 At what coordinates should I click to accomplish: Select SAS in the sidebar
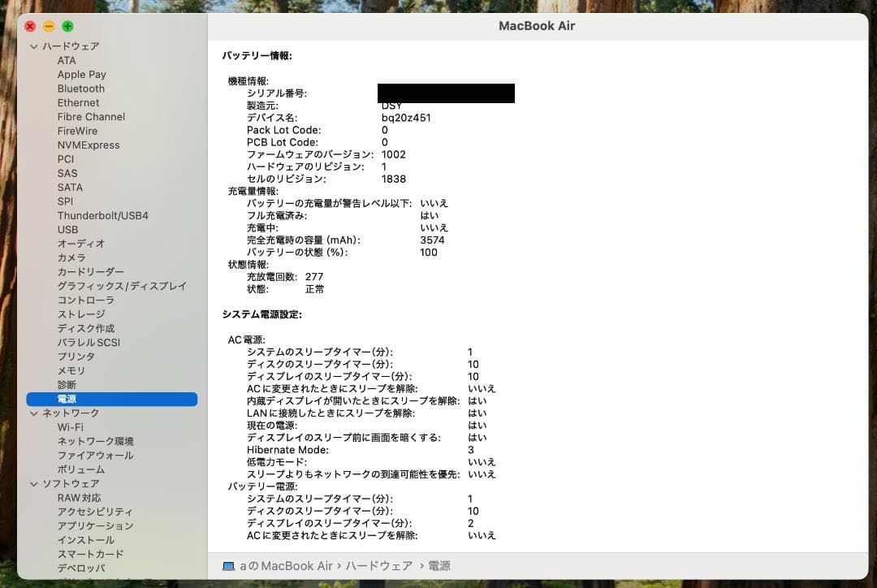click(67, 174)
